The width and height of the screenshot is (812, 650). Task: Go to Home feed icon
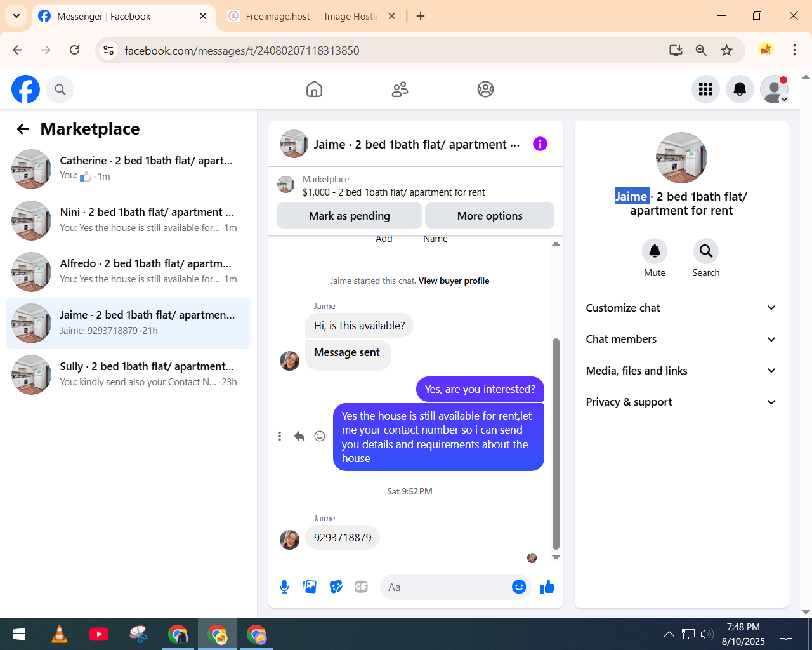(314, 90)
